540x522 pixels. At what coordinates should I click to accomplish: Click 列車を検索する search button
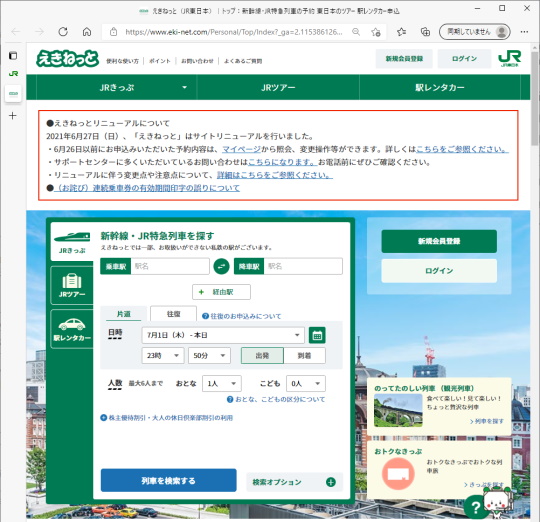pos(168,480)
